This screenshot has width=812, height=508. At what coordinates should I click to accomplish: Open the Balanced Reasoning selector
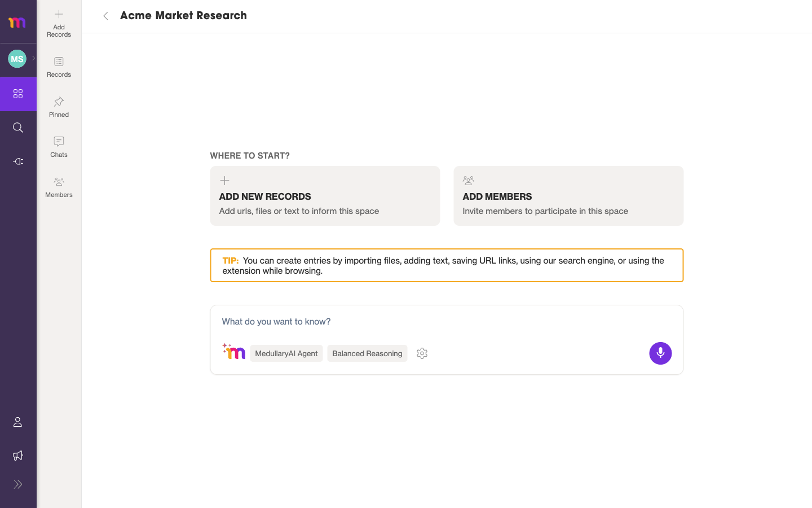click(367, 353)
